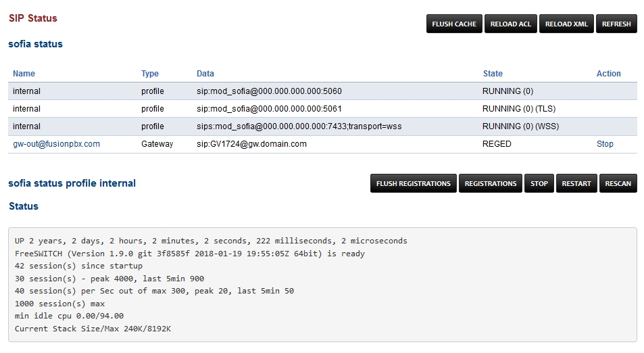
Task: Stop the gw-out gateway via Action link
Action: 605,144
